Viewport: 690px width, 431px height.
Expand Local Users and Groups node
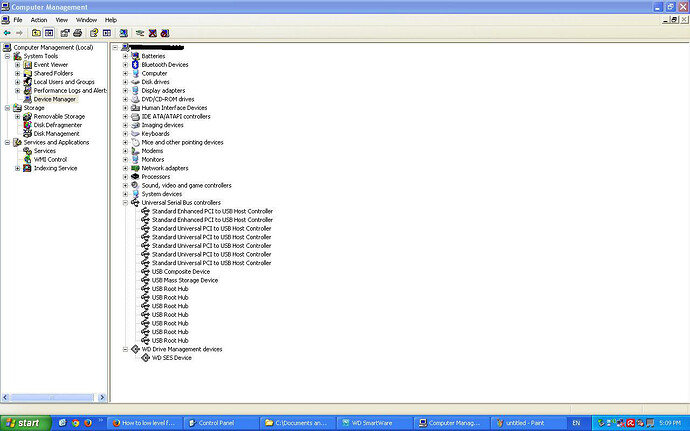pos(18,82)
